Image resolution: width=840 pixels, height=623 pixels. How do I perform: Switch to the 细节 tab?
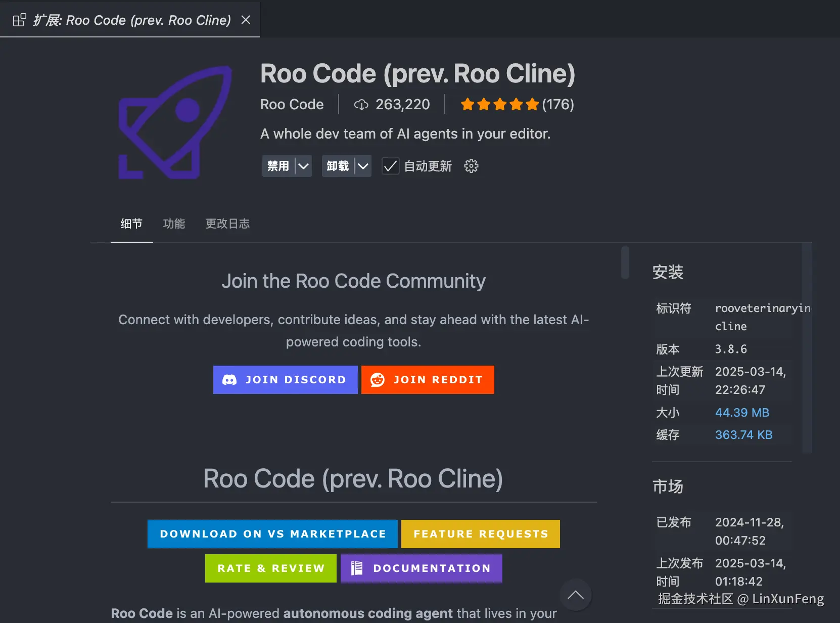pos(131,224)
